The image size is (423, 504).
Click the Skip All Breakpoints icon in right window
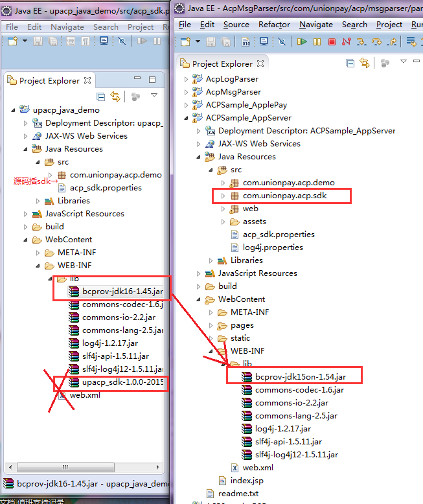[282, 41]
